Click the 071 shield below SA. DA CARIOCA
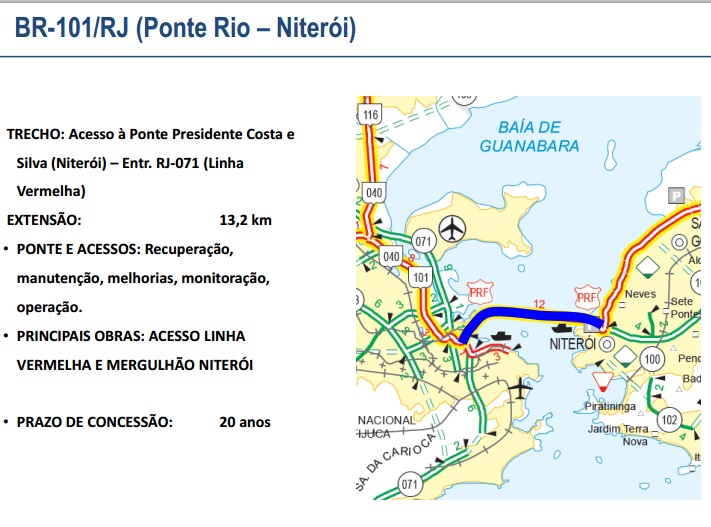This screenshot has width=711, height=527. point(410,484)
